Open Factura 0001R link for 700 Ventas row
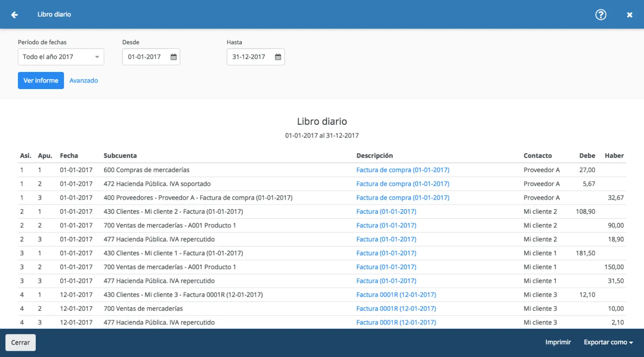Screen dimensions: 644x357 pos(396,308)
